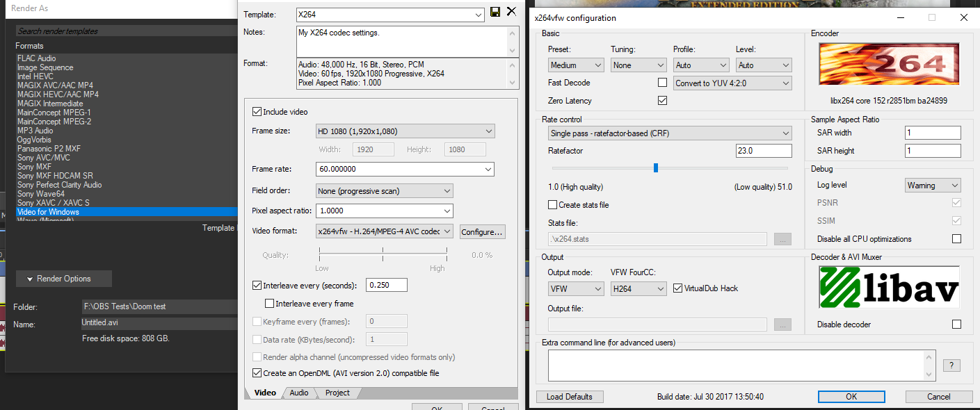This screenshot has height=410, width=980.
Task: Open the Frame size dropdown
Action: (x=405, y=131)
